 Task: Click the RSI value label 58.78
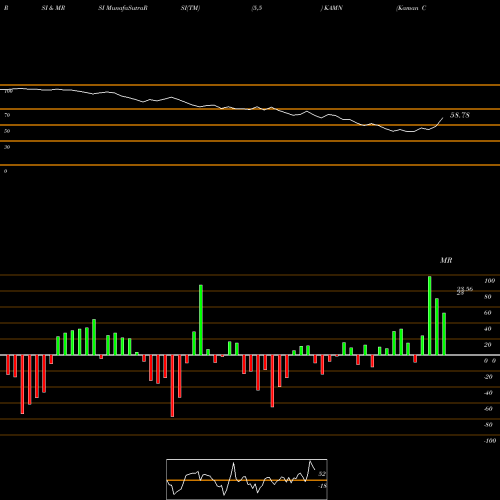pyautogui.click(x=460, y=115)
